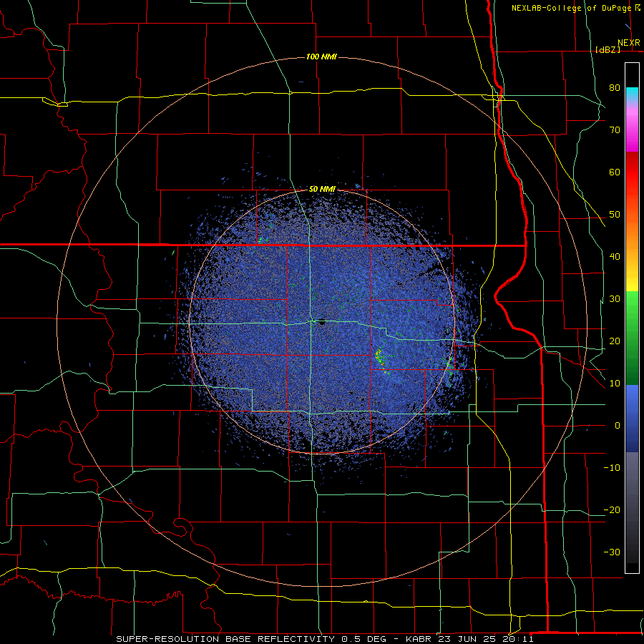This screenshot has width=644, height=644.
Task: Pick the pink-magenta segment of the color bar
Action: (x=632, y=128)
